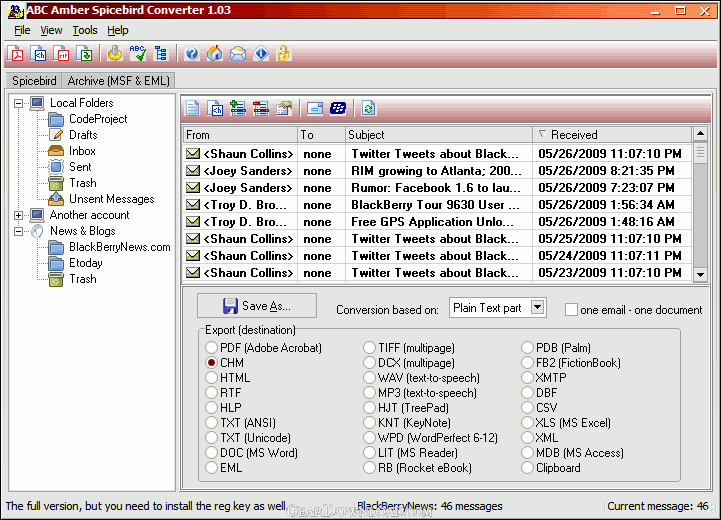Click the HTML view icon in message toolbar
This screenshot has height=520, width=721.
215,109
